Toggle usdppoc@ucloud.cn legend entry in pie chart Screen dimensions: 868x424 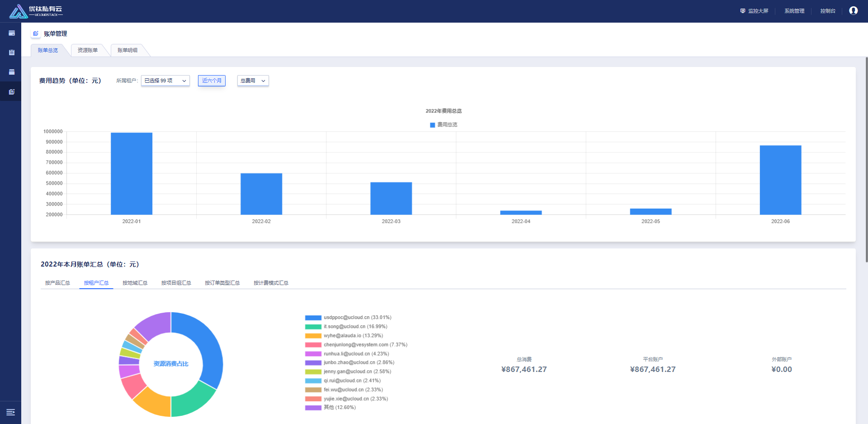pos(348,318)
